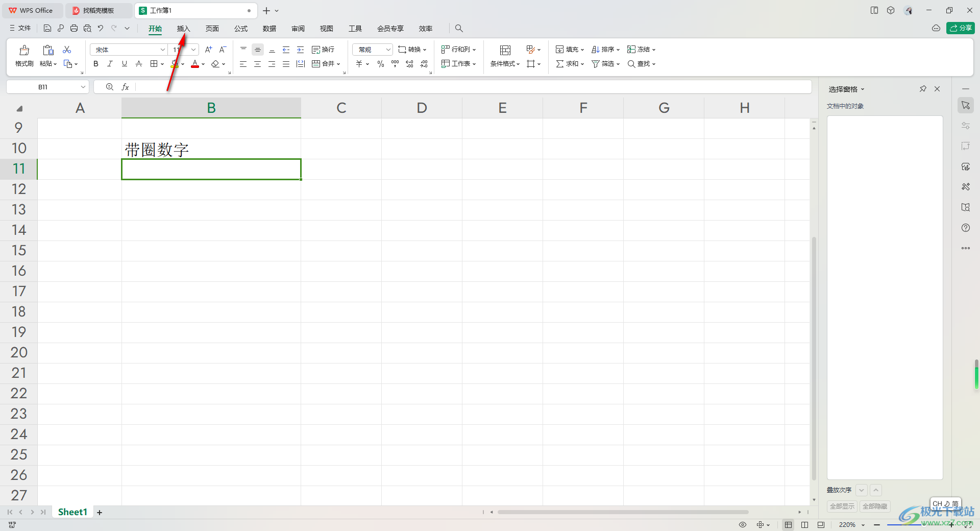Open the borders dropdown arrow
Image resolution: width=980 pixels, height=531 pixels.
pos(162,64)
